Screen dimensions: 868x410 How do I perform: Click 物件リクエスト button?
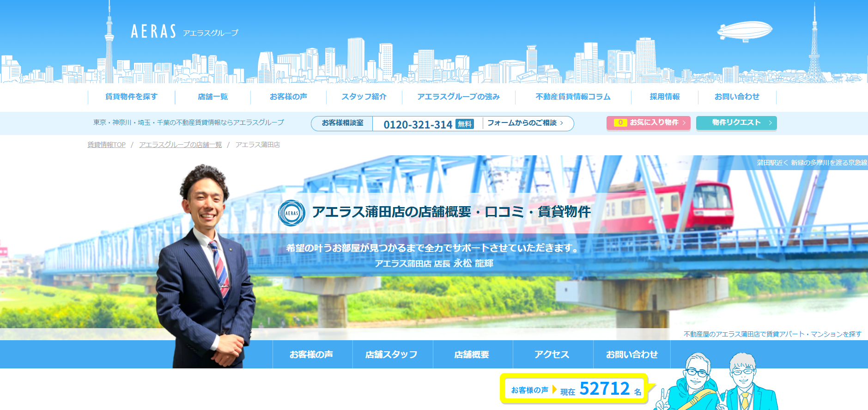coord(736,123)
